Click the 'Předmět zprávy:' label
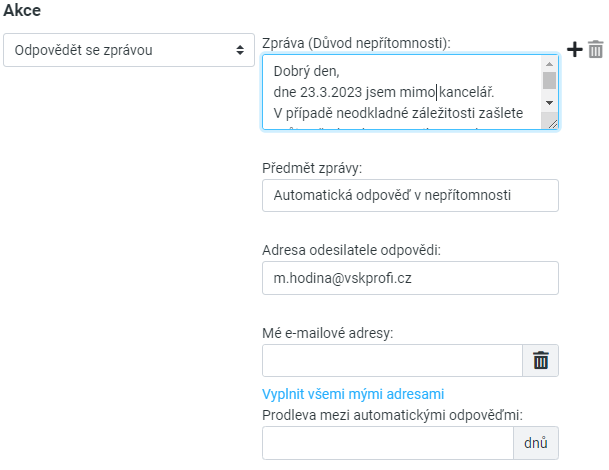This screenshot has width=609, height=470. (311, 168)
